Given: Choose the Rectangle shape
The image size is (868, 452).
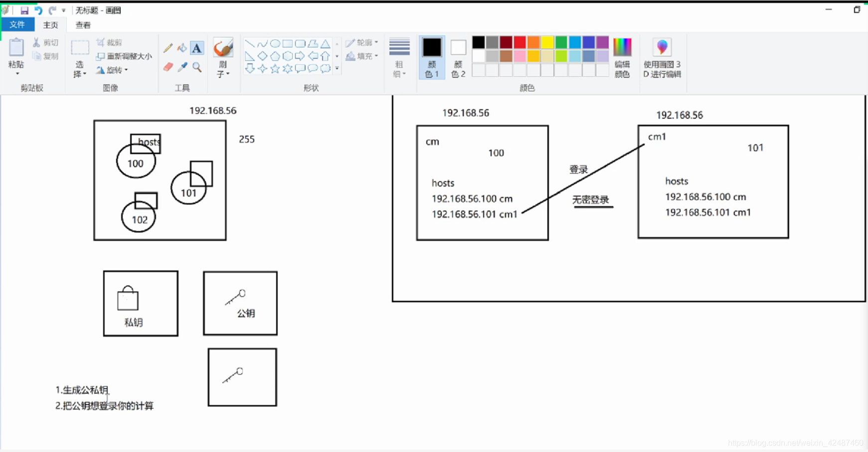Looking at the screenshot, I should point(288,43).
